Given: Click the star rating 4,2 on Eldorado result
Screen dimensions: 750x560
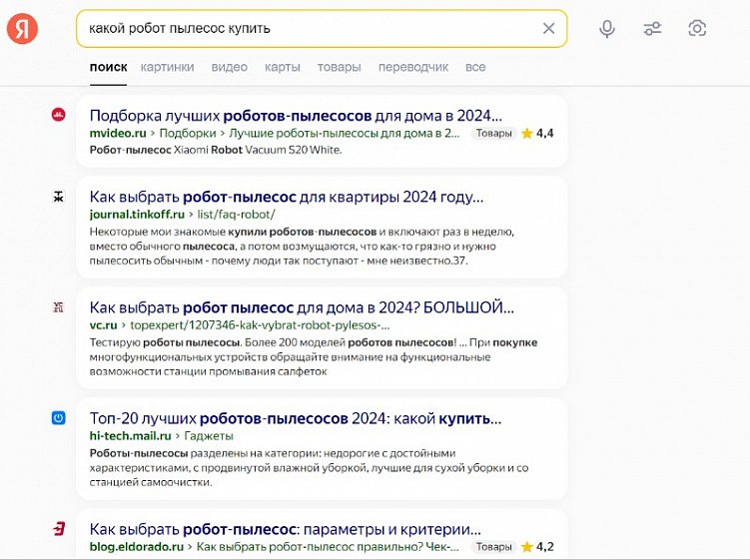Looking at the screenshot, I should coord(537,547).
